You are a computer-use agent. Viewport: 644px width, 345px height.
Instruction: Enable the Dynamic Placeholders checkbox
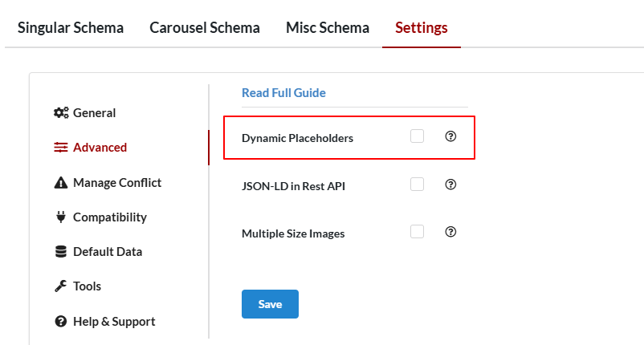coord(417,136)
